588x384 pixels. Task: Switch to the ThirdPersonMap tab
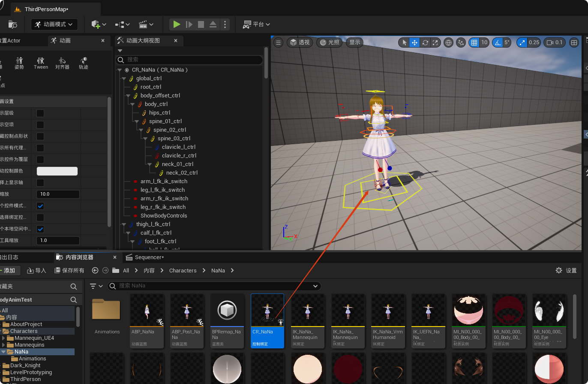pyautogui.click(x=46, y=9)
